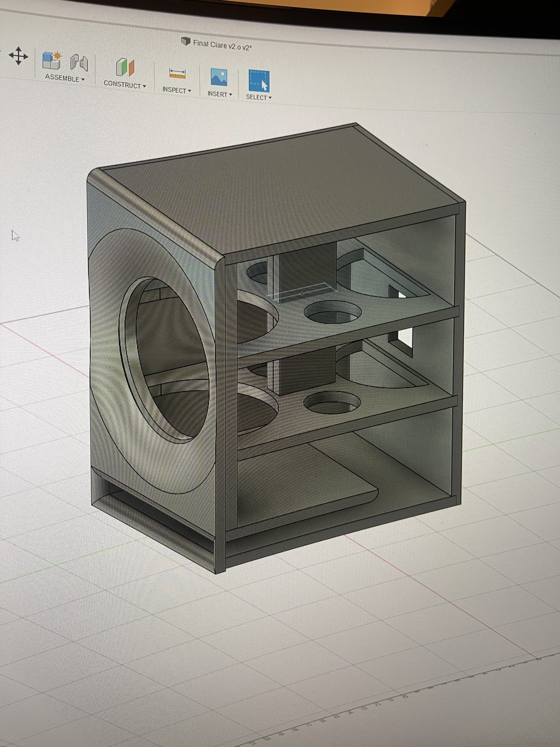Click the Insert image icon
560x747 pixels.
pos(219,78)
